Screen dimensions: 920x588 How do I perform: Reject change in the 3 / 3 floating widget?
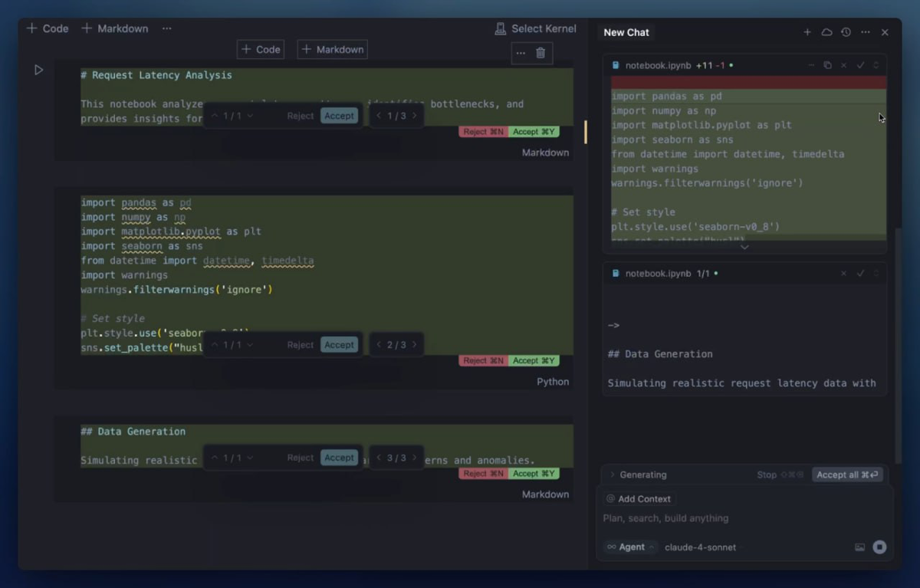(x=301, y=458)
